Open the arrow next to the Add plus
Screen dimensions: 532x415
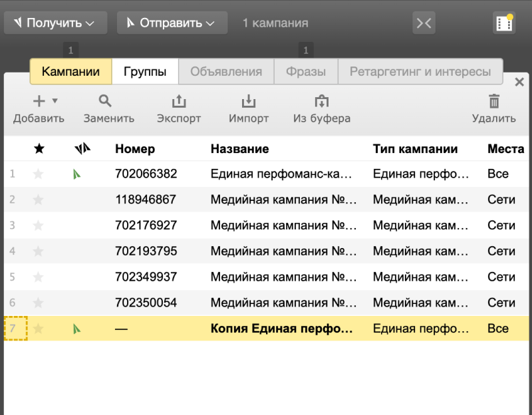(x=55, y=101)
